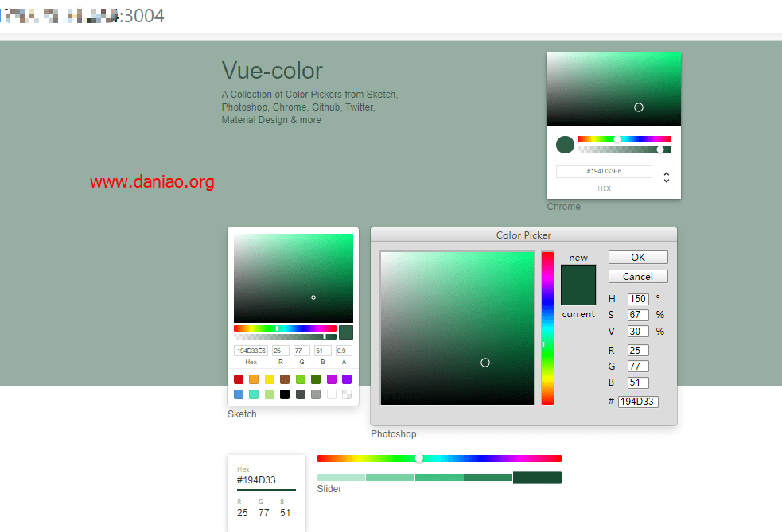Focus the Photoshop S saturation input
The width and height of the screenshot is (782, 532).
coord(638,315)
